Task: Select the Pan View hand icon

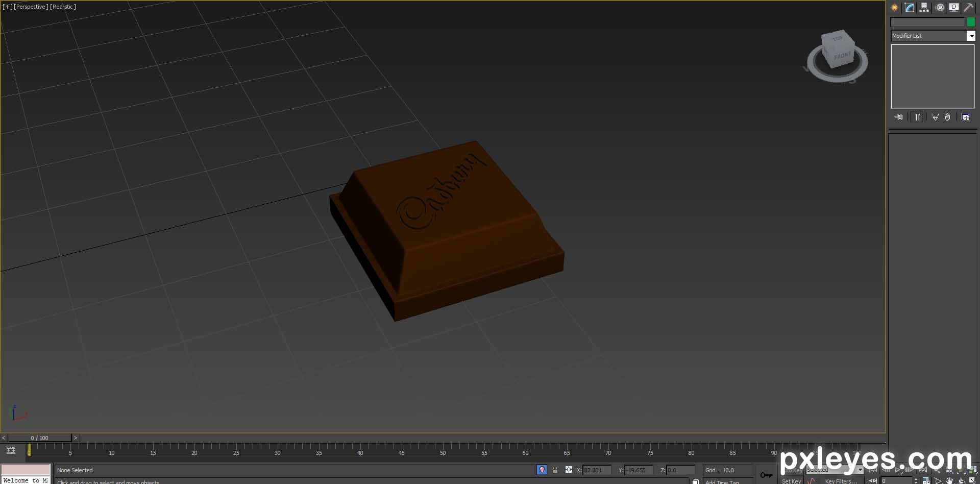Action: pyautogui.click(x=949, y=480)
